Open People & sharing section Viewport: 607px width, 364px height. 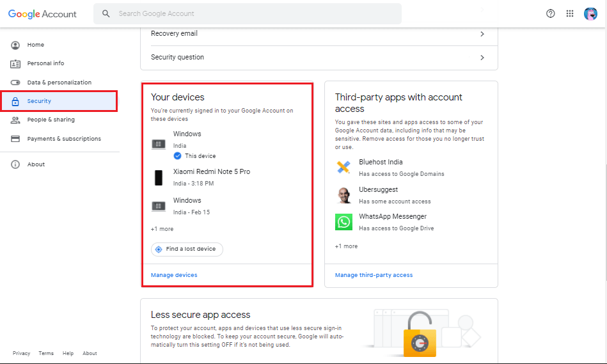pos(51,120)
